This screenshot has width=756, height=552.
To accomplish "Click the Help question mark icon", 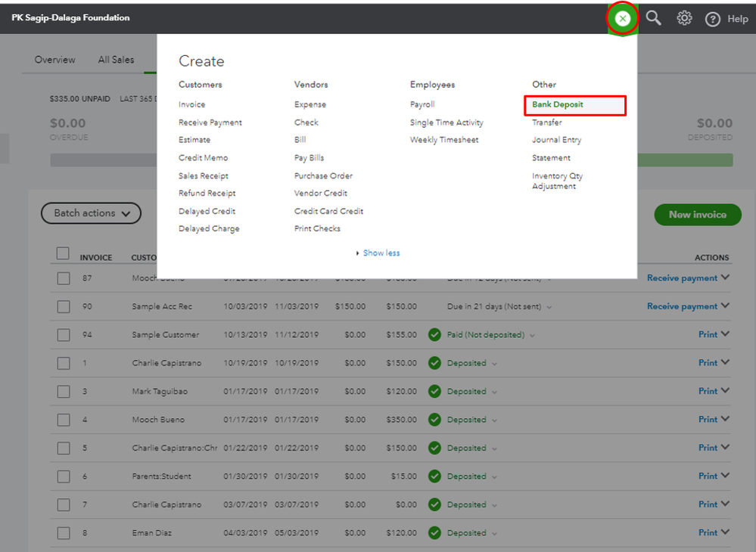I will coord(712,20).
